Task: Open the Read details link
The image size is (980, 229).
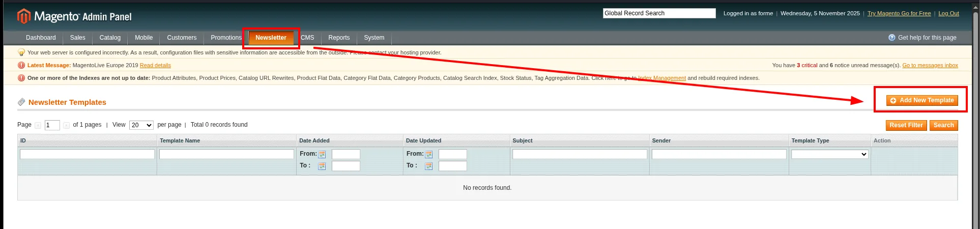Action: 155,66
